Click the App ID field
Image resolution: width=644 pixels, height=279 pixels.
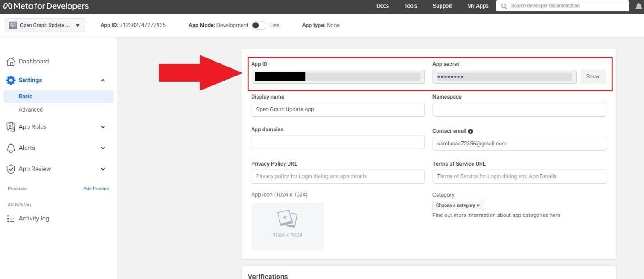[x=338, y=76]
